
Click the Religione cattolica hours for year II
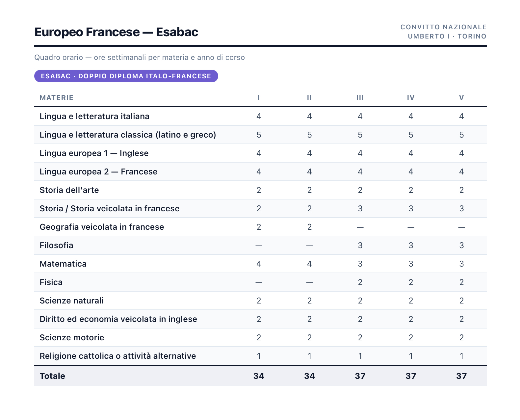point(309,356)
